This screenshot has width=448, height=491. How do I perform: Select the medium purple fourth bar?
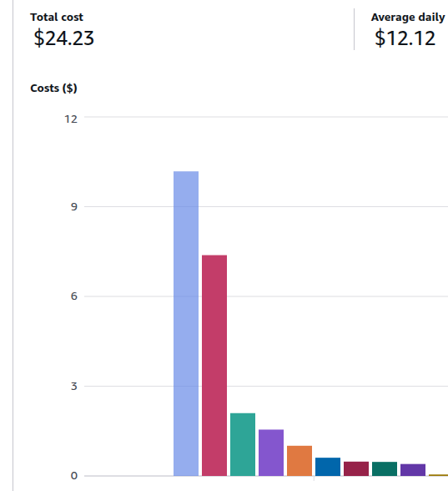[271, 453]
